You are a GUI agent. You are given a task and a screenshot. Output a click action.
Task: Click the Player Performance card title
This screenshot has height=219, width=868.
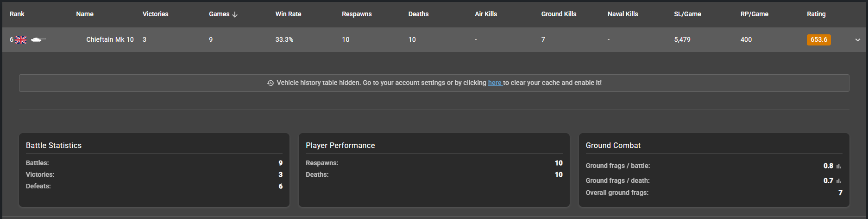pyautogui.click(x=340, y=145)
